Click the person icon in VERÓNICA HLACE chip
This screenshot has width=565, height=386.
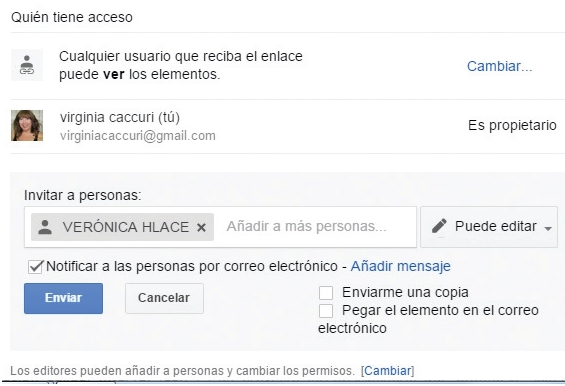tap(45, 227)
